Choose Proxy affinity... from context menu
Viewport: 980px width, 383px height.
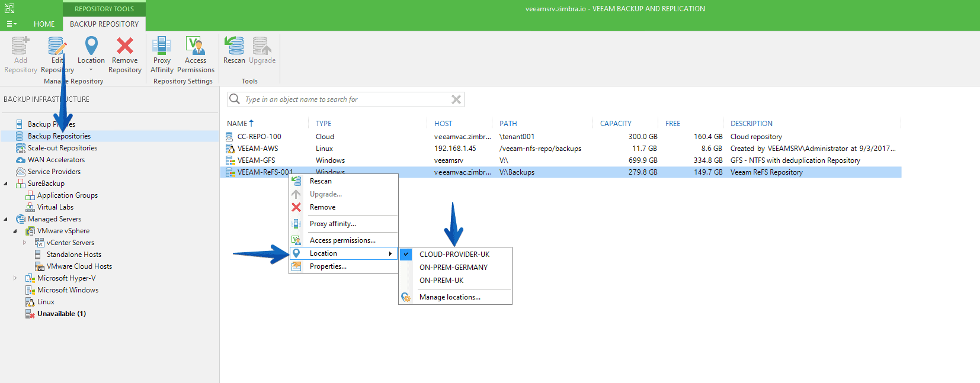click(x=333, y=224)
